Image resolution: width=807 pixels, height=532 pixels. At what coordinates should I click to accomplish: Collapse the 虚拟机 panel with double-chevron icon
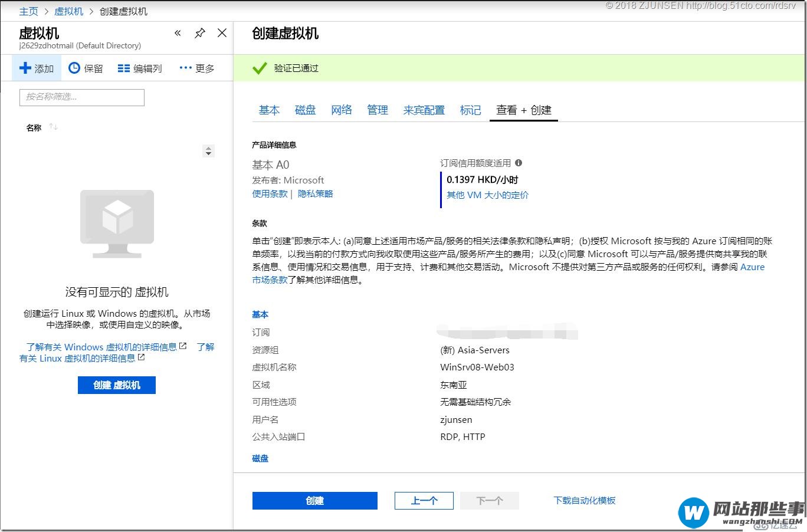coord(178,33)
